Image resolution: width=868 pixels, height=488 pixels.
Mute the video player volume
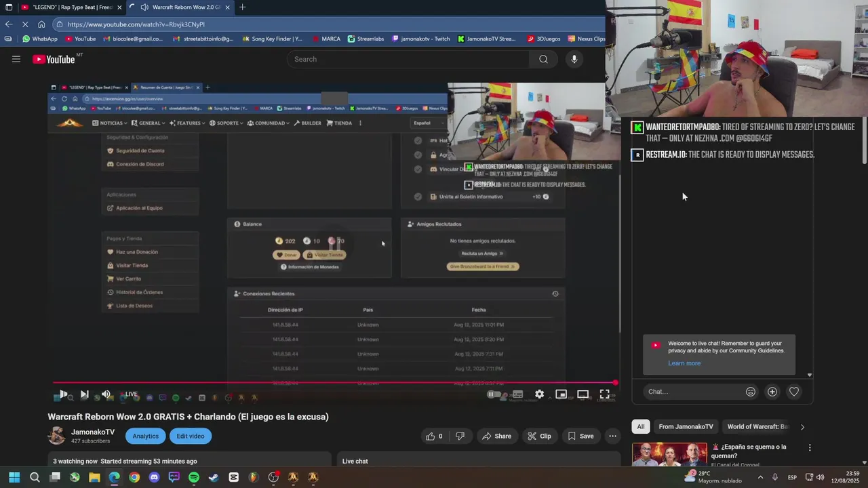point(106,394)
